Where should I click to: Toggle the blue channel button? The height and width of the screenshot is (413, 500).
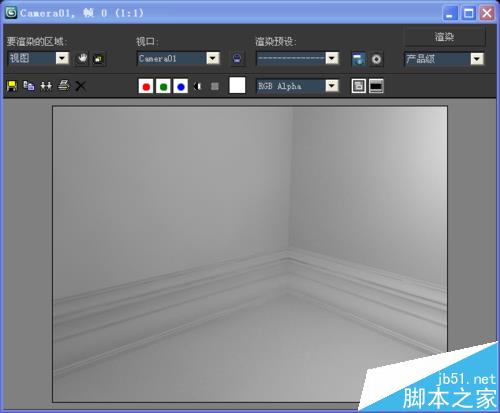(x=181, y=86)
